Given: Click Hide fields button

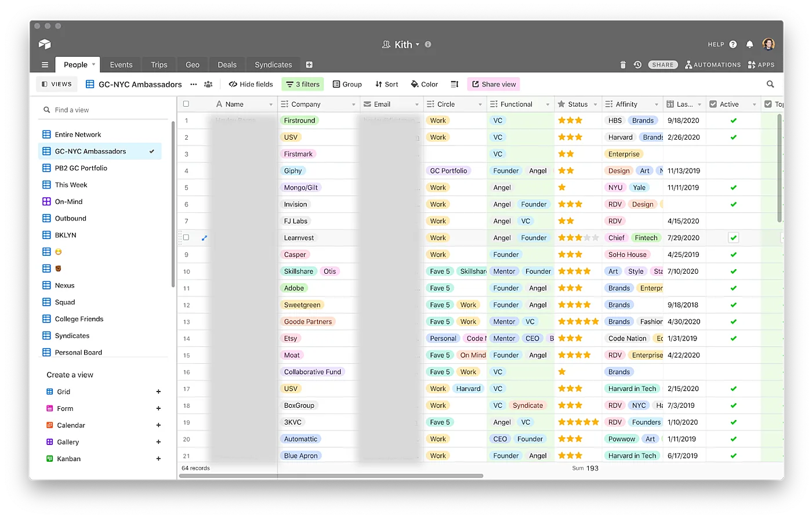Looking at the screenshot, I should coord(251,84).
